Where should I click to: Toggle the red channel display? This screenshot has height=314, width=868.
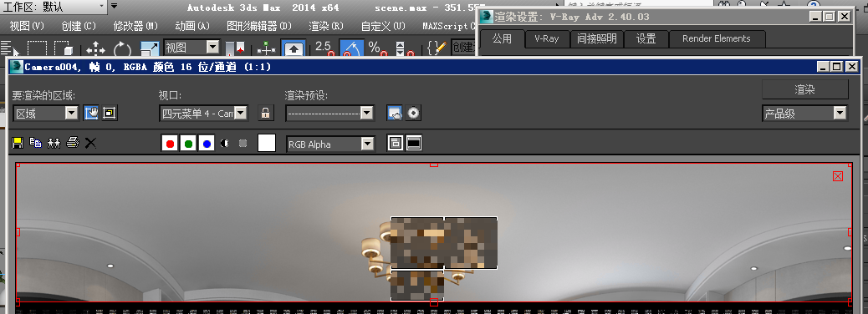coord(170,144)
